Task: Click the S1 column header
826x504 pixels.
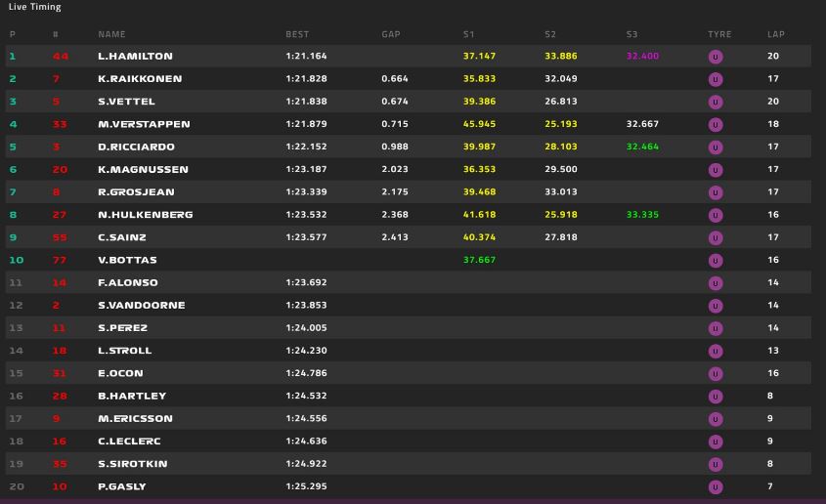Action: click(469, 34)
